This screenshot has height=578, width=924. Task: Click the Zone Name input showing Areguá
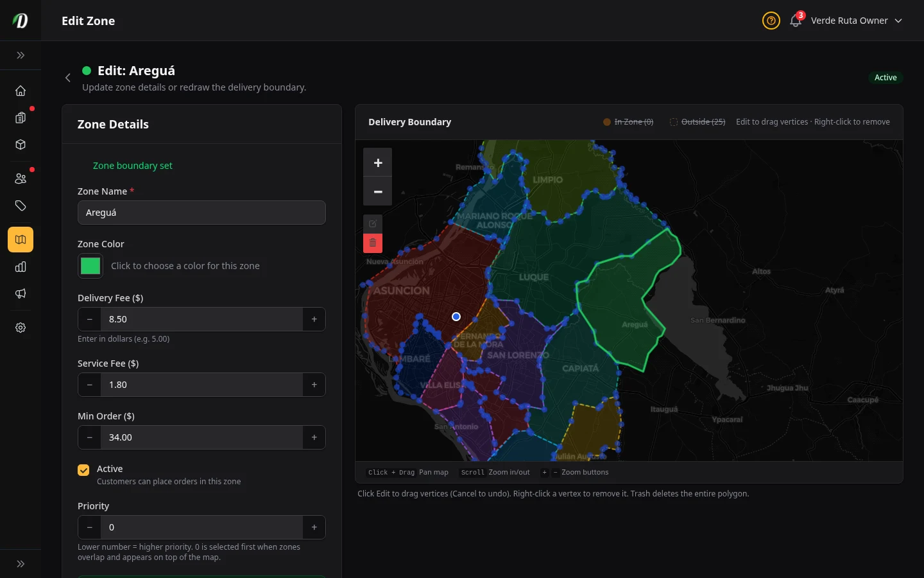[x=201, y=212]
